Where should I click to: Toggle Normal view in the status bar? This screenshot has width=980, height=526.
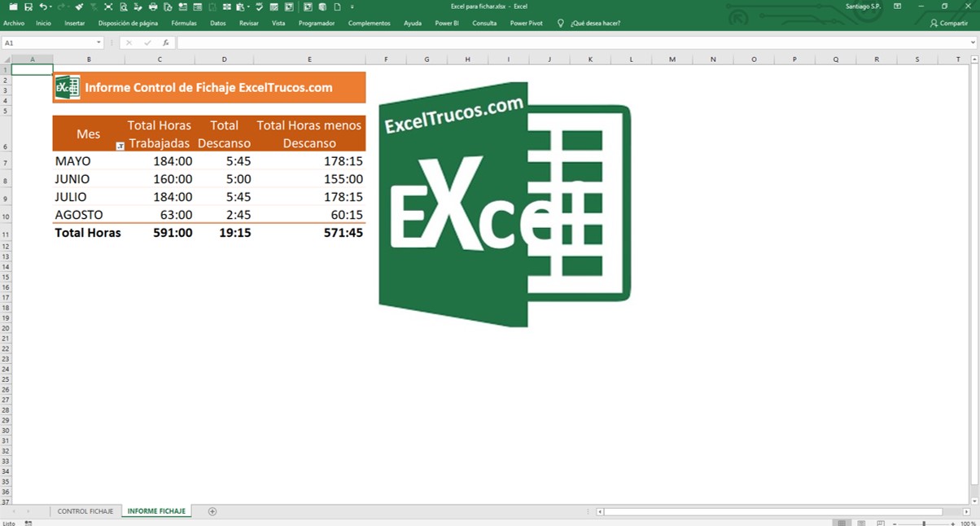coord(842,522)
